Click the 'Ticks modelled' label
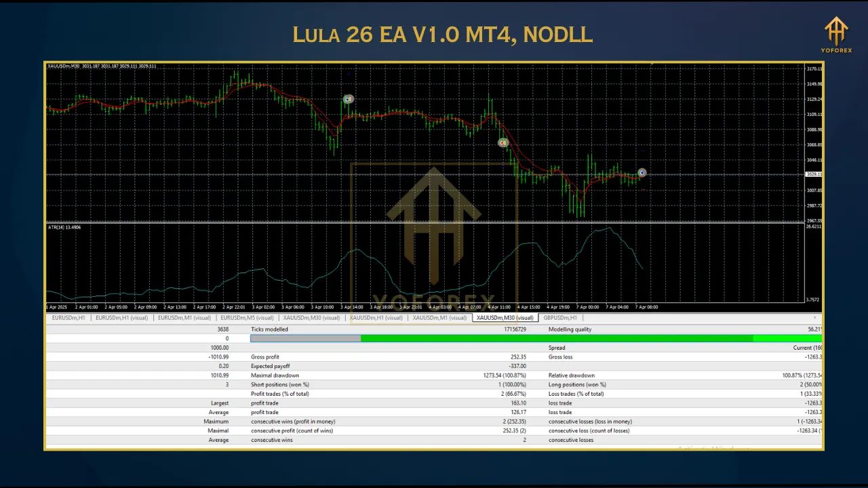868x488 pixels. (269, 329)
